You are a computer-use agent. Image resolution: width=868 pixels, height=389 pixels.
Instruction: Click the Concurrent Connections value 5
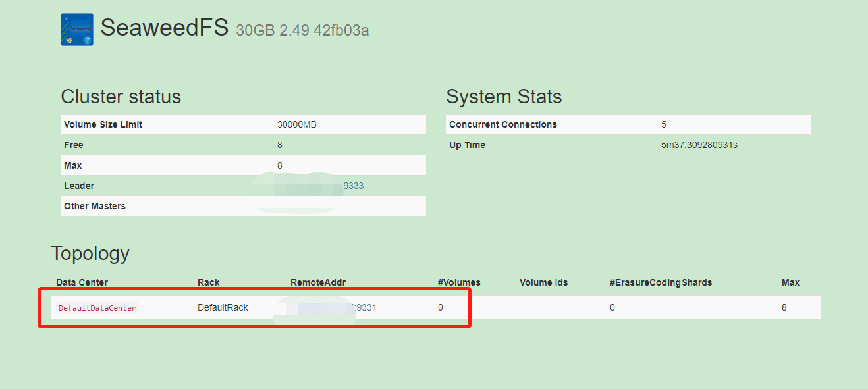tap(664, 124)
